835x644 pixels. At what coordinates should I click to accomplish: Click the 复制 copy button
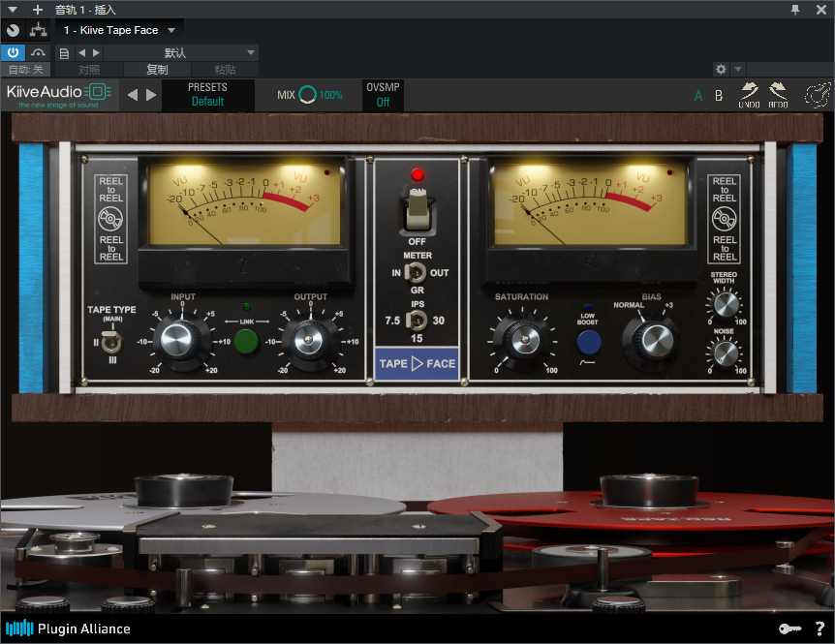(x=157, y=70)
